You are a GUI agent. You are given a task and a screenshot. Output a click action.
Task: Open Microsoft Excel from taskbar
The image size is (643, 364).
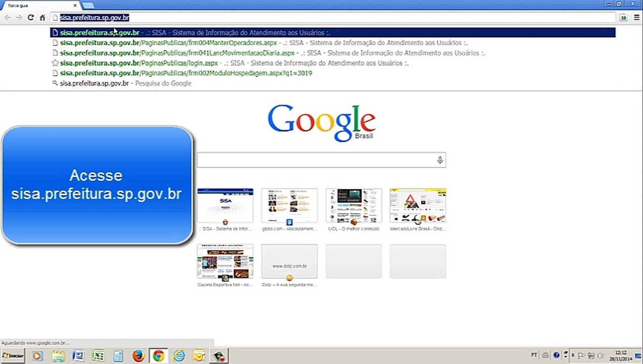pyautogui.click(x=98, y=356)
